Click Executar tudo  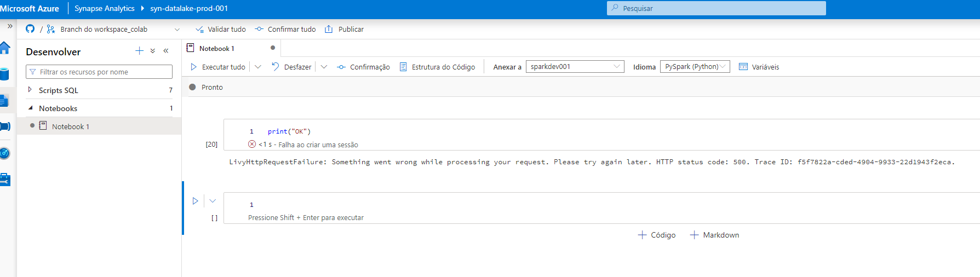tap(217, 67)
